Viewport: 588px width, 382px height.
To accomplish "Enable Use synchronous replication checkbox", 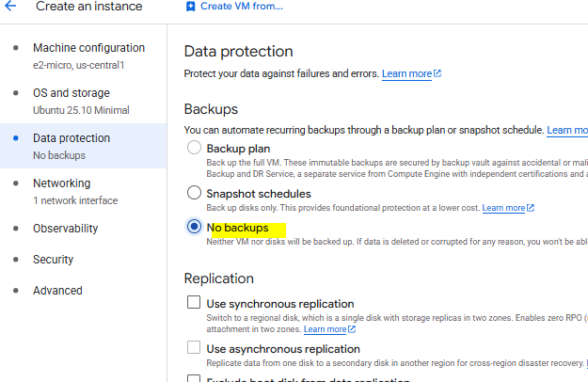I will [x=194, y=303].
